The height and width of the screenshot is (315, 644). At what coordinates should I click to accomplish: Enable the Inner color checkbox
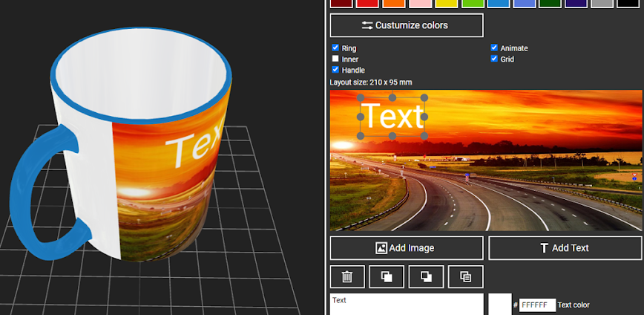[x=335, y=59]
